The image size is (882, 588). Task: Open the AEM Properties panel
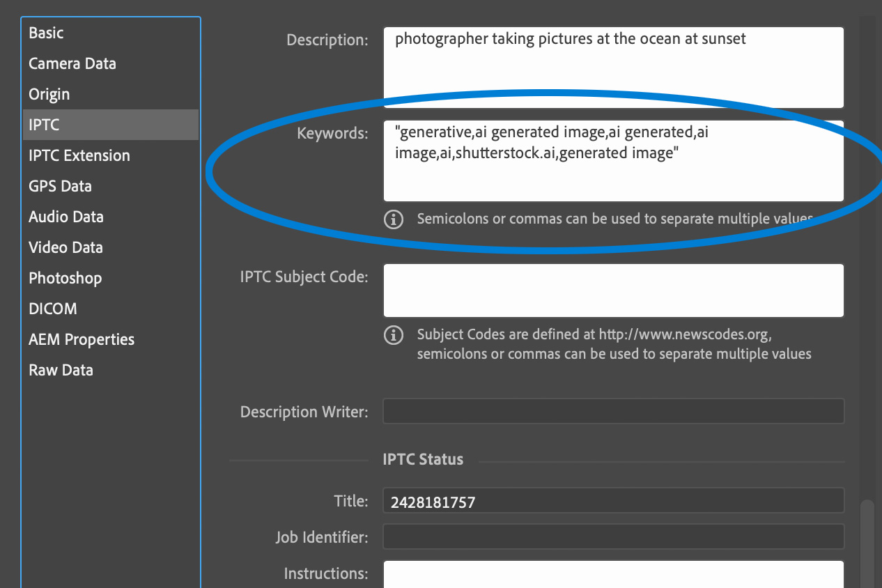[81, 339]
